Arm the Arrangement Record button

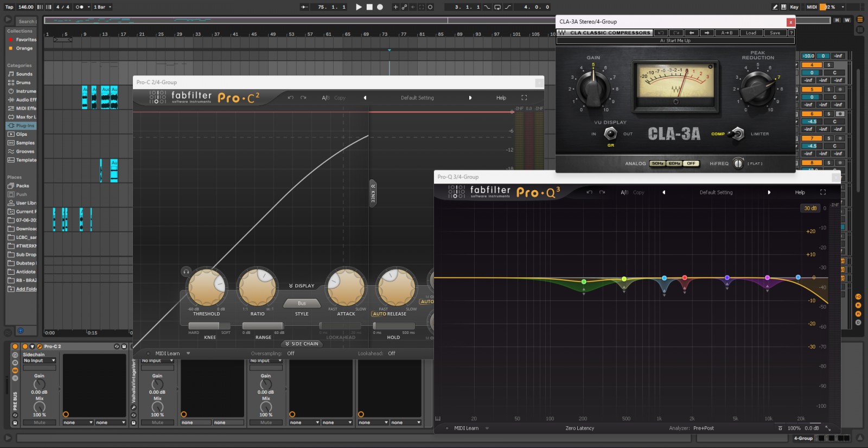coord(380,7)
